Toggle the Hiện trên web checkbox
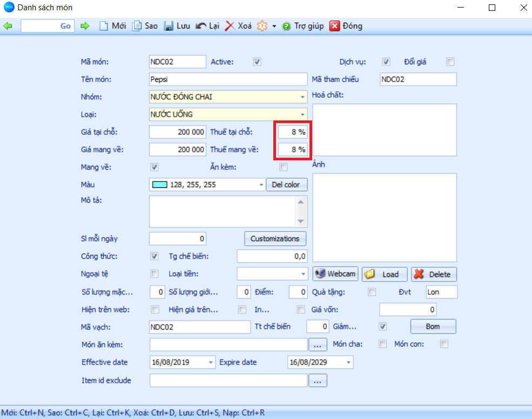 (155, 309)
